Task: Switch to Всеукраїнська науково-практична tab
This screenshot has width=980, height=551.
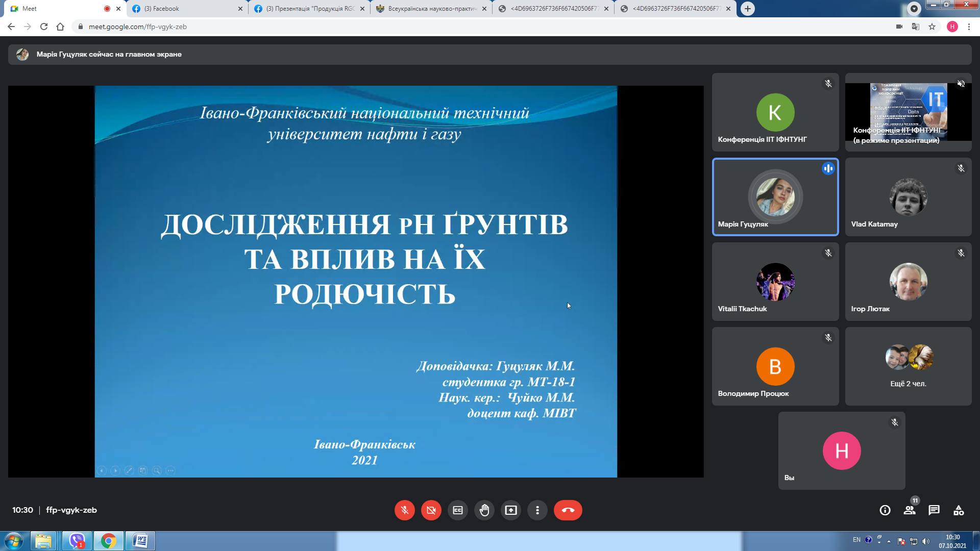Action: point(431,9)
